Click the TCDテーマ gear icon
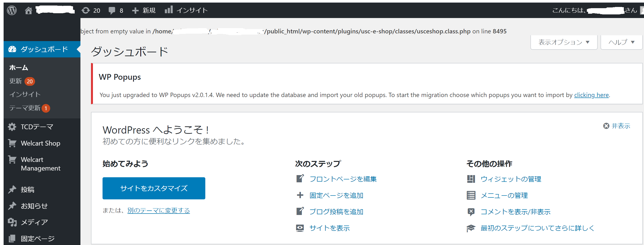644x245 pixels. 12,127
